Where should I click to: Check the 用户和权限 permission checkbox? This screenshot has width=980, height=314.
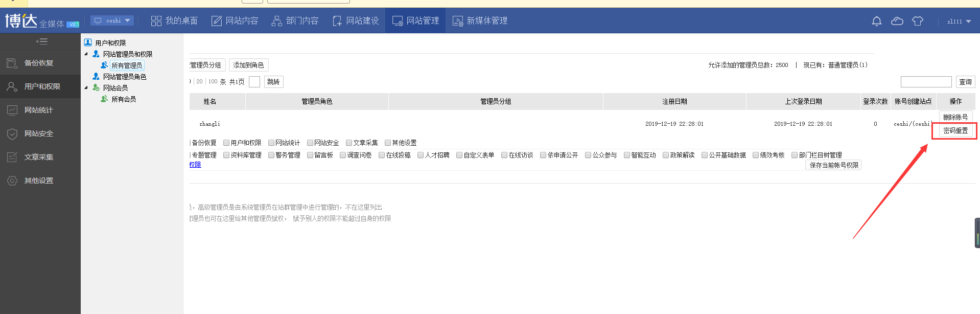pos(226,143)
